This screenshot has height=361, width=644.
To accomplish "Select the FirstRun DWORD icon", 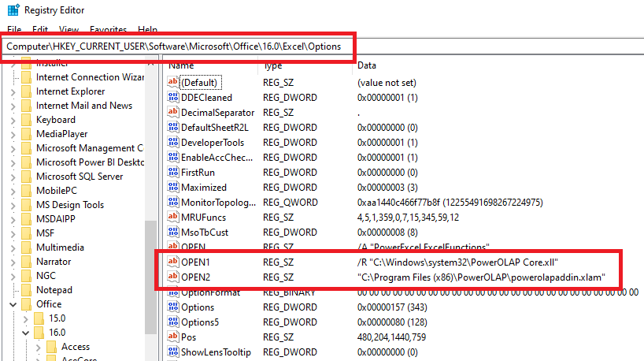I will (x=173, y=172).
